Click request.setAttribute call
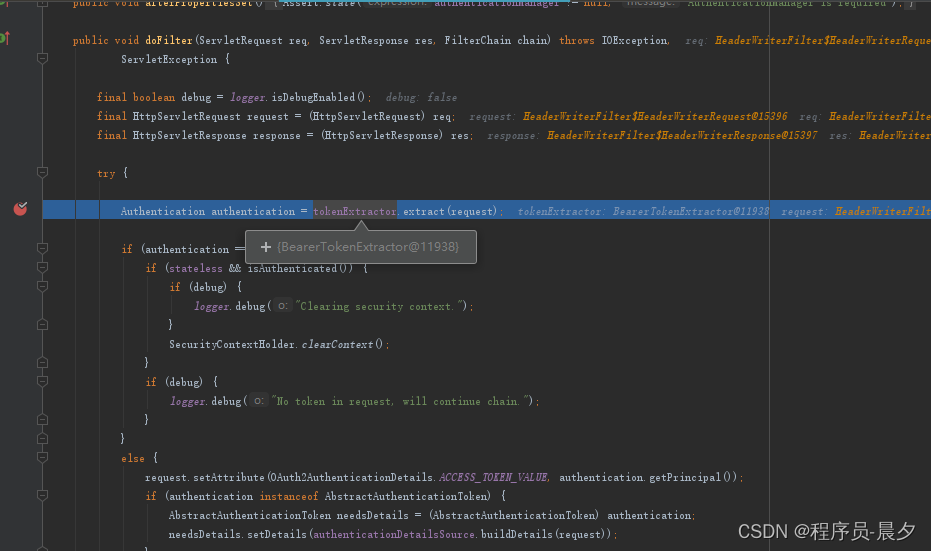 [205, 477]
